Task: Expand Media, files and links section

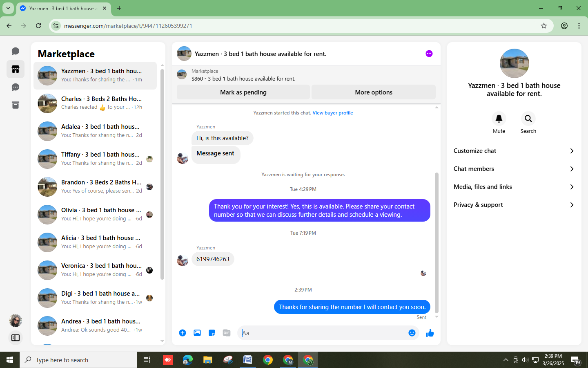Action: (514, 187)
